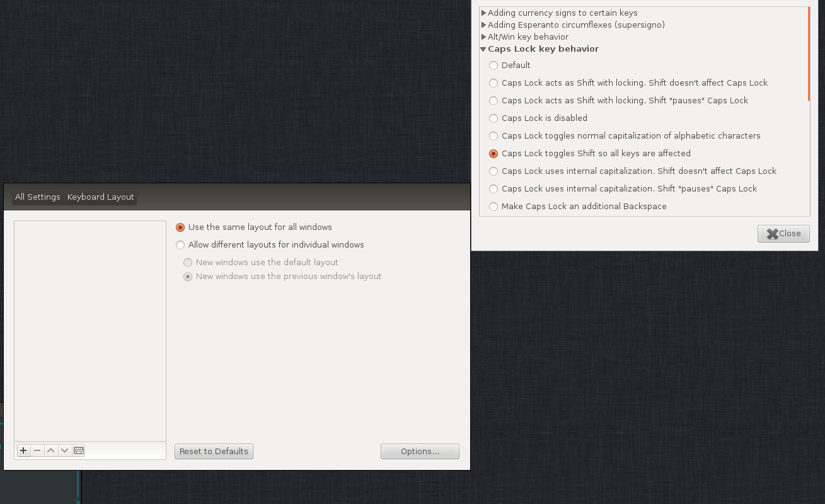Switch to the All Settings tab

tap(37, 197)
